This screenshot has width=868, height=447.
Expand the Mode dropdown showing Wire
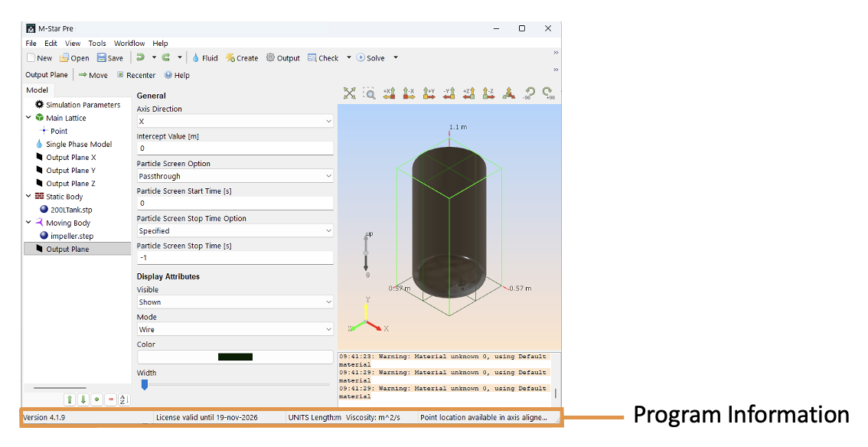click(x=234, y=330)
